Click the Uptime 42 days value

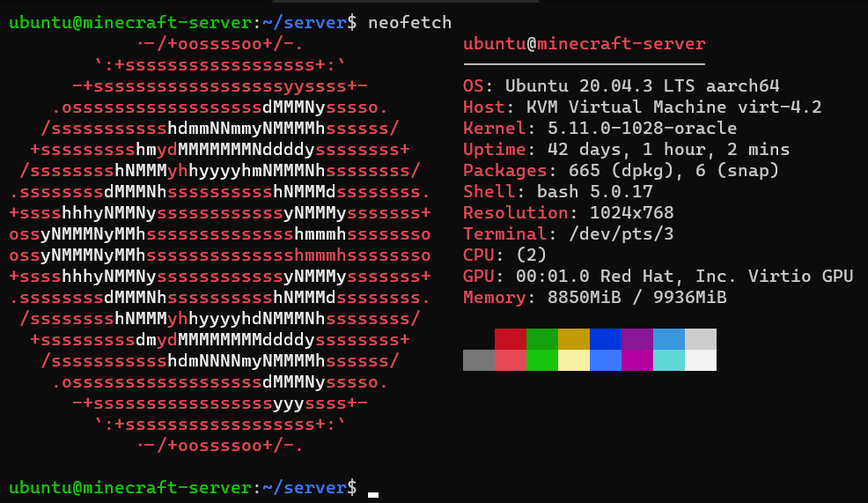pos(669,149)
